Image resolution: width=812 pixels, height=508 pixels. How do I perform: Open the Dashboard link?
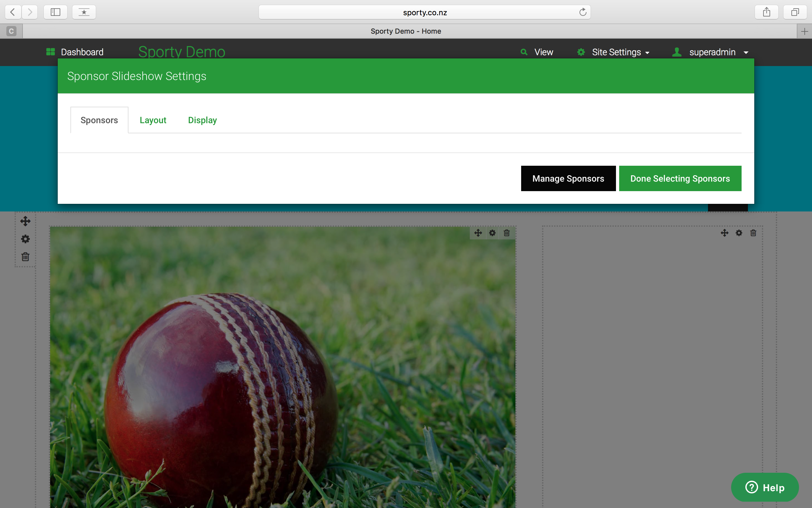coord(82,52)
